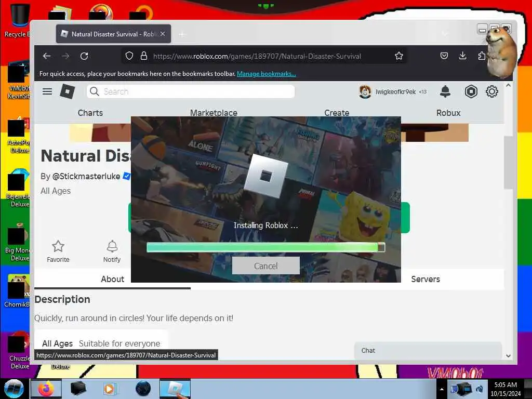Open Roblox settings gear
The height and width of the screenshot is (399, 532).
tap(491, 91)
